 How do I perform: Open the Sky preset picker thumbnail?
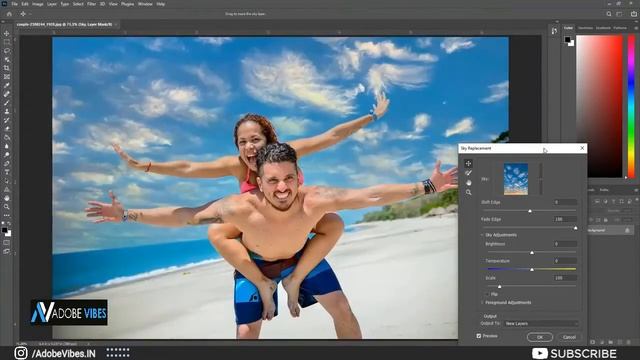pyautogui.click(x=516, y=179)
